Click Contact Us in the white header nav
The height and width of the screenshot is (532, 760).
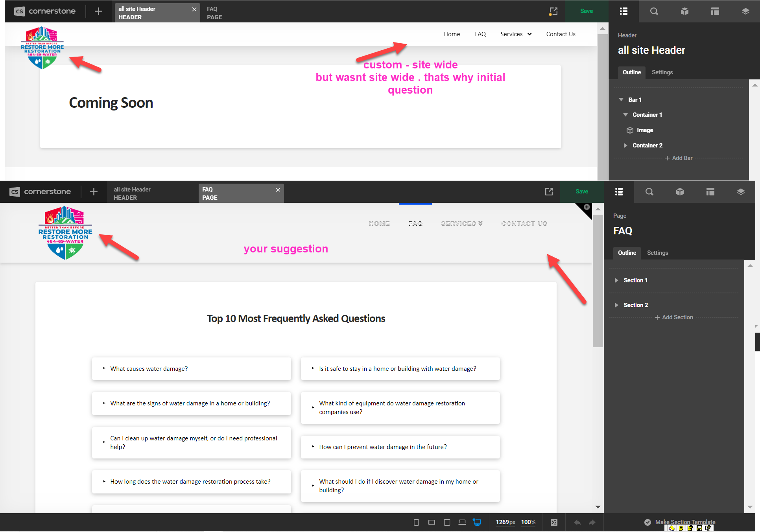click(561, 34)
